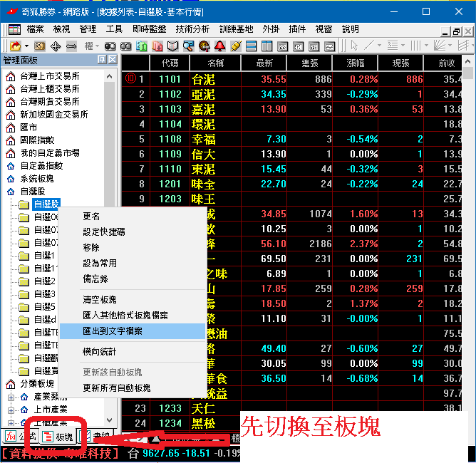The width and height of the screenshot is (476, 463).
Task: Click the open book toolbar icon
Action: pyautogui.click(x=172, y=46)
